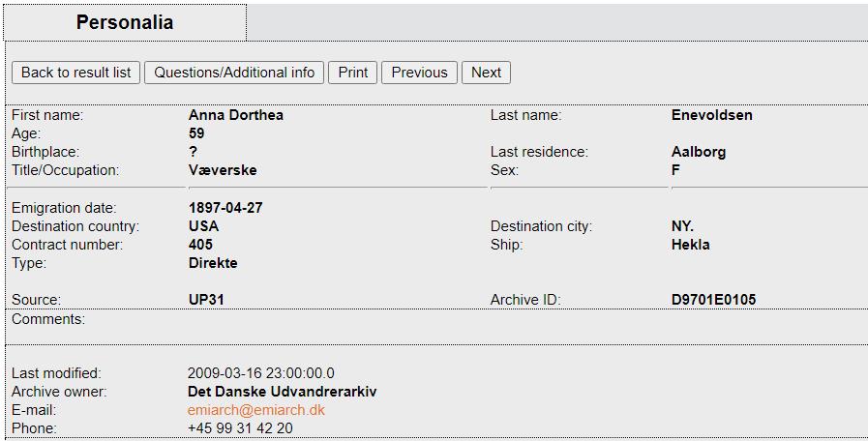The image size is (868, 441).
Task: Select the age value 59
Action: point(196,133)
